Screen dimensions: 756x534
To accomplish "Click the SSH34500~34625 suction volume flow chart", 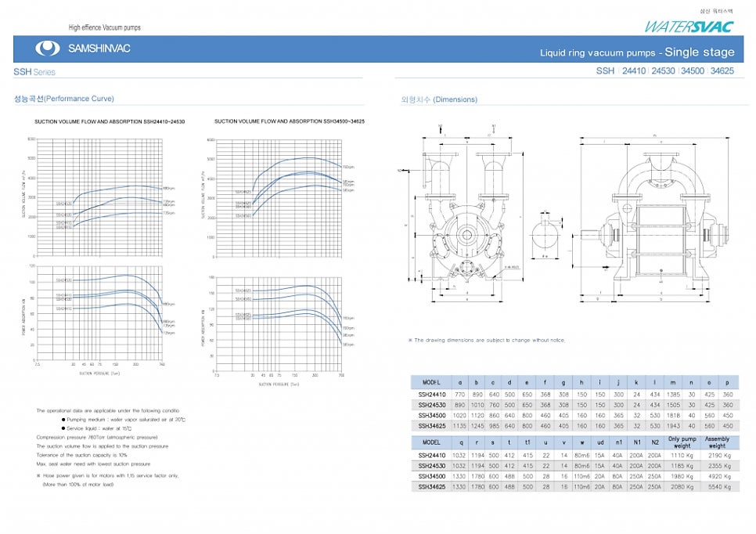I will 279,198.
